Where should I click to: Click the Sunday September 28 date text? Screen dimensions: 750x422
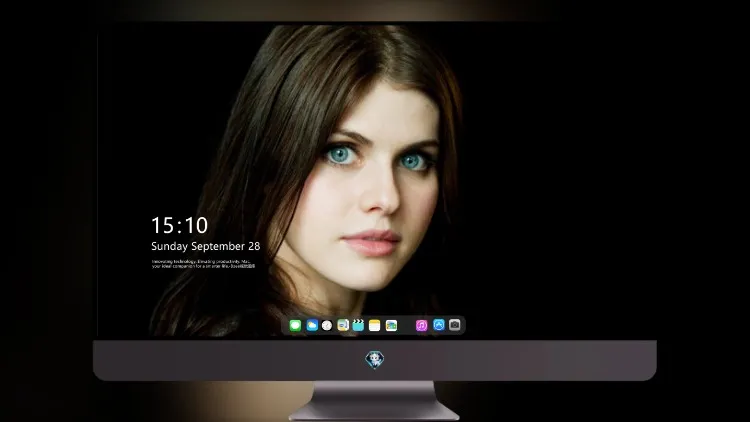[206, 246]
